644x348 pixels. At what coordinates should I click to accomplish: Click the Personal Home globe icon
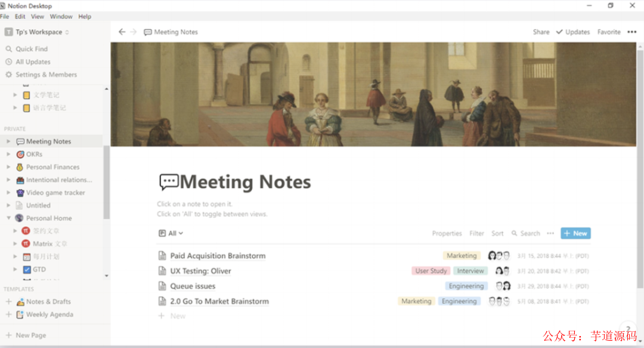pos(19,218)
